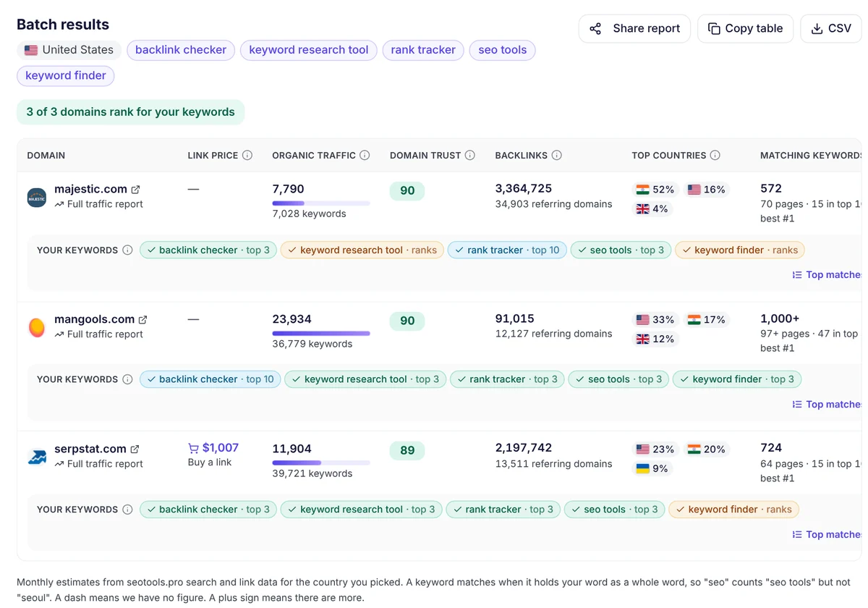Select the backlink checker keyword chip at top
The width and height of the screenshot is (868, 608).
pyautogui.click(x=181, y=50)
